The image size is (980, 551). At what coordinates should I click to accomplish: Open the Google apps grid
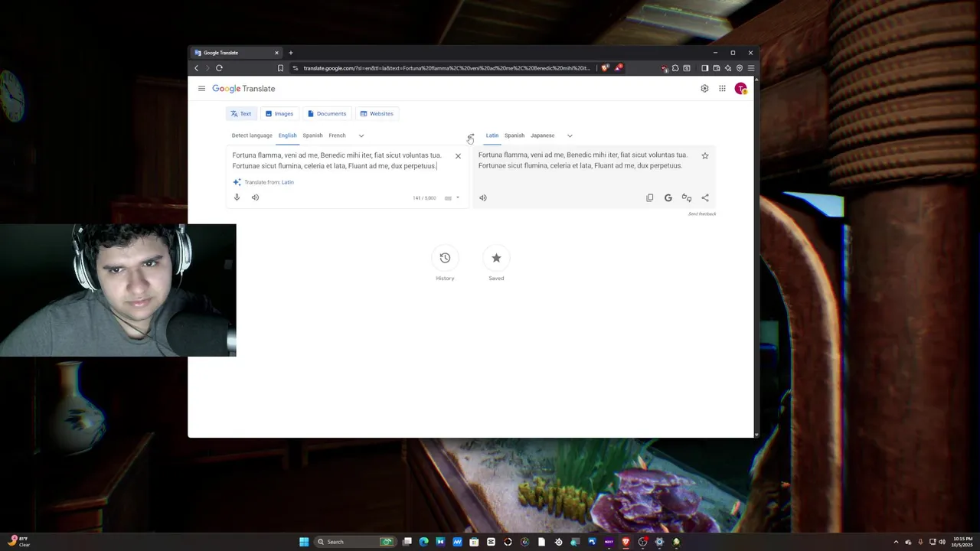point(722,89)
